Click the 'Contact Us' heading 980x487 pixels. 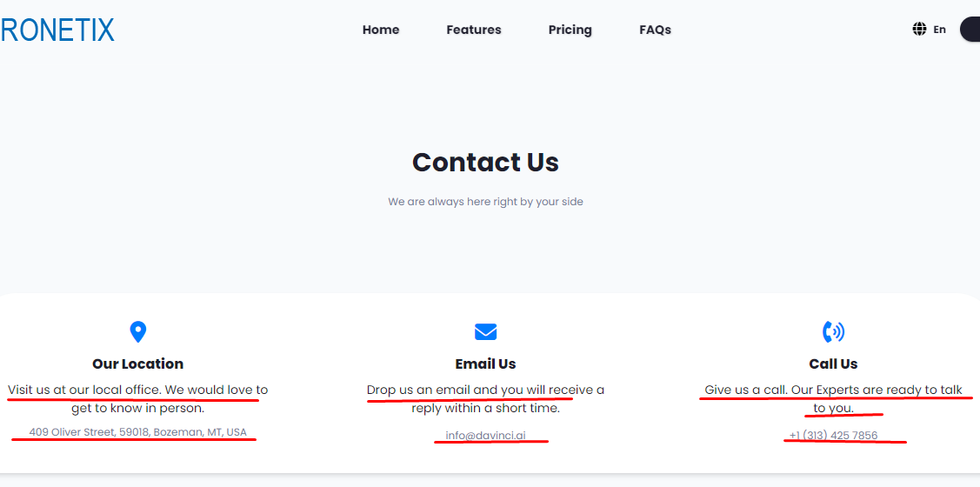click(485, 163)
